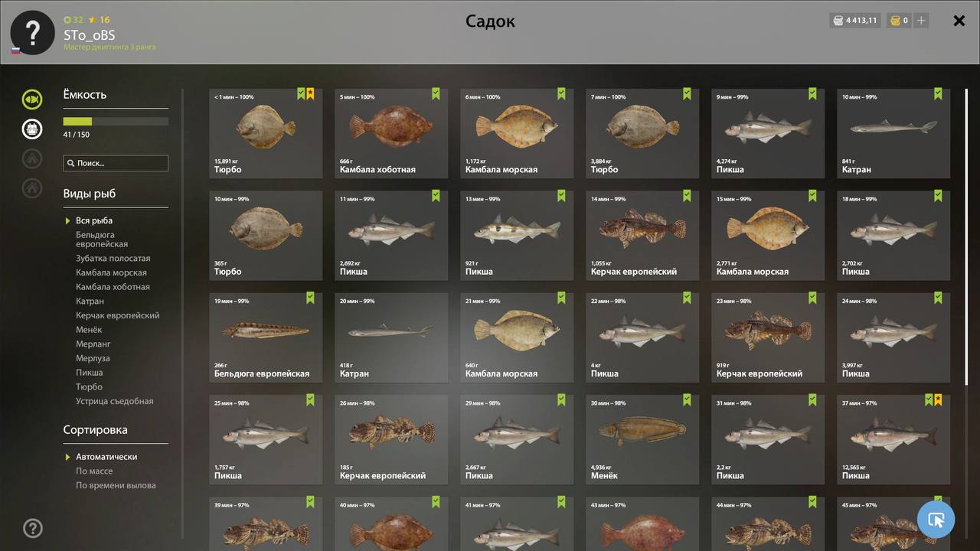Click rank text Мастер джиггинга 3 ранга

click(x=109, y=47)
